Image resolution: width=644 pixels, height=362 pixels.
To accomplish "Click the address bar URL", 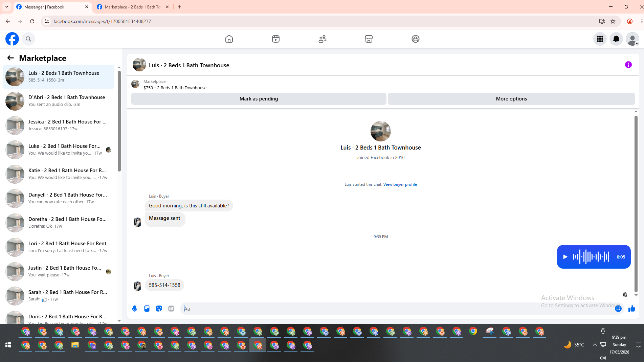I will pyautogui.click(x=102, y=21).
